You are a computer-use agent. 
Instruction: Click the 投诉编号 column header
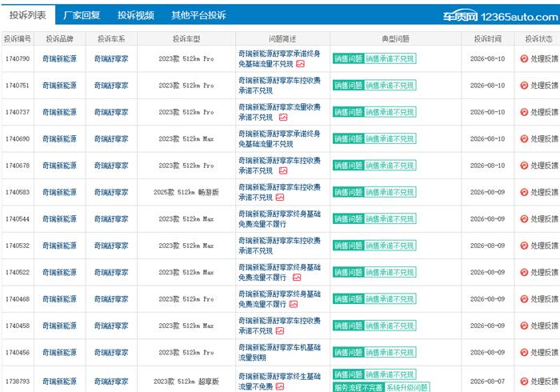[18, 39]
